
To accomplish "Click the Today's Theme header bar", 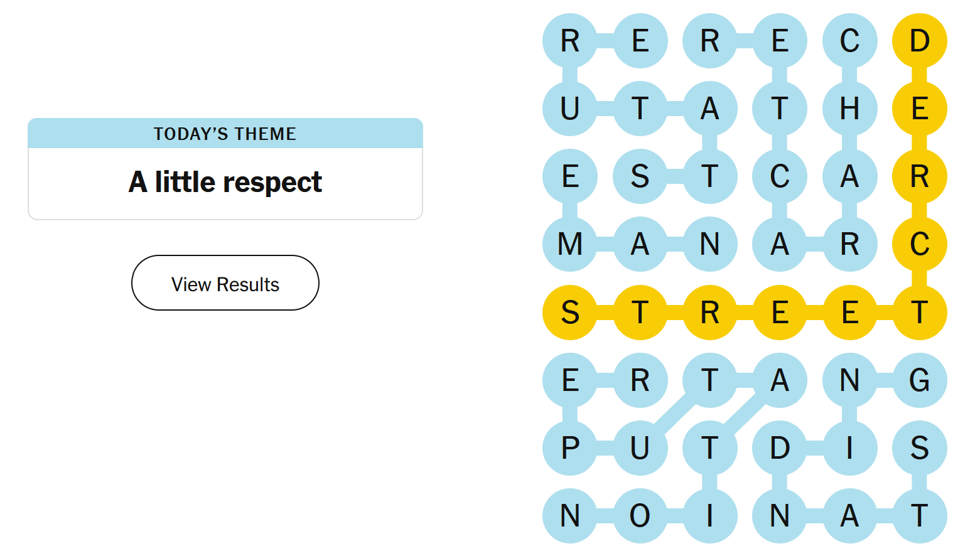I will [225, 134].
